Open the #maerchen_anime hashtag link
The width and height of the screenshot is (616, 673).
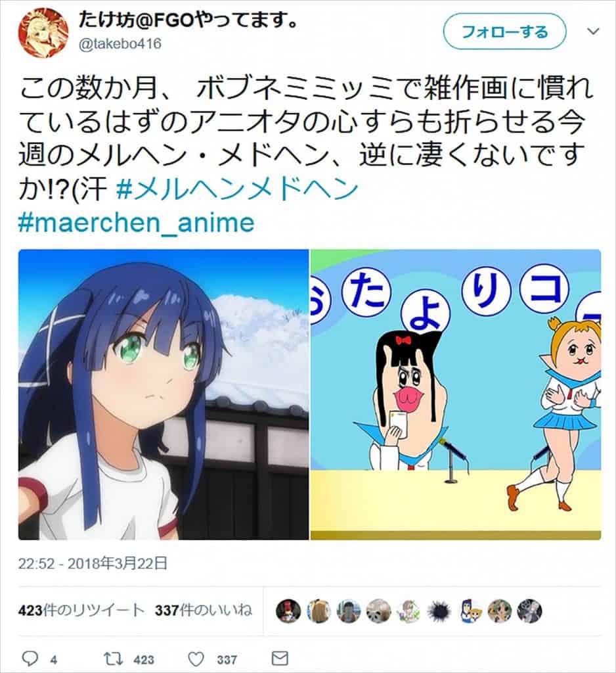click(137, 223)
